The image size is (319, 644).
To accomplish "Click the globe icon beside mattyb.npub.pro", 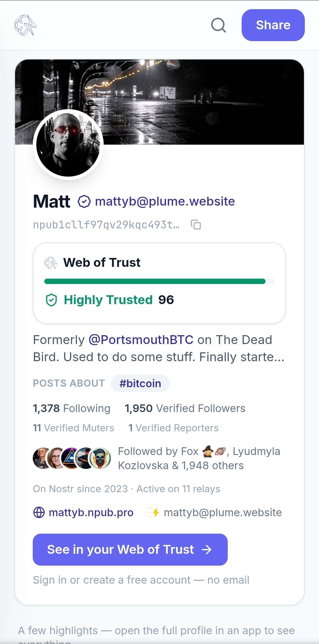I will [x=39, y=512].
